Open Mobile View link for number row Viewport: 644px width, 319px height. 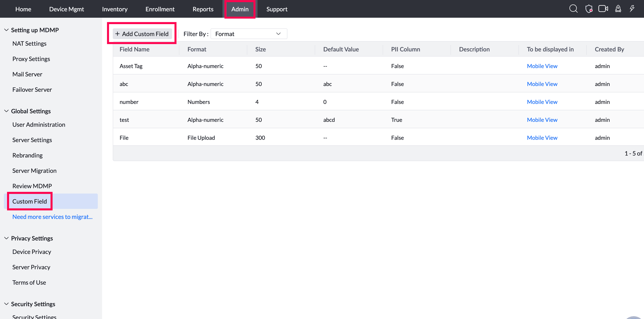[x=542, y=102]
